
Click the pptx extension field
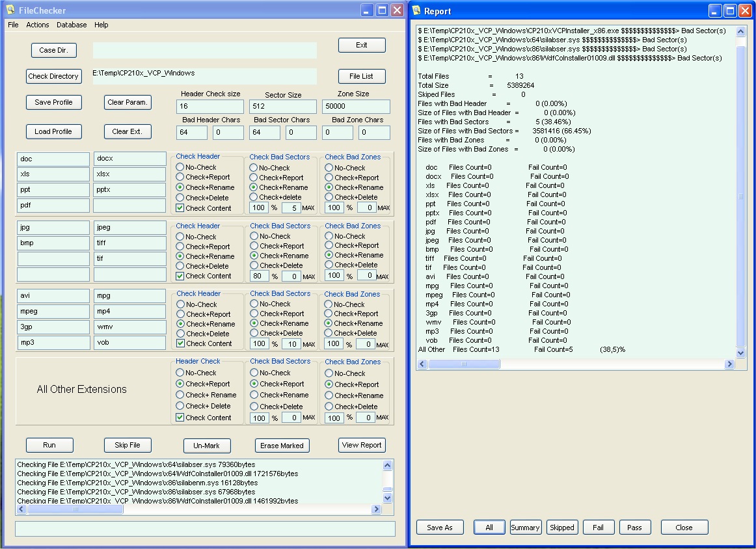(129, 190)
